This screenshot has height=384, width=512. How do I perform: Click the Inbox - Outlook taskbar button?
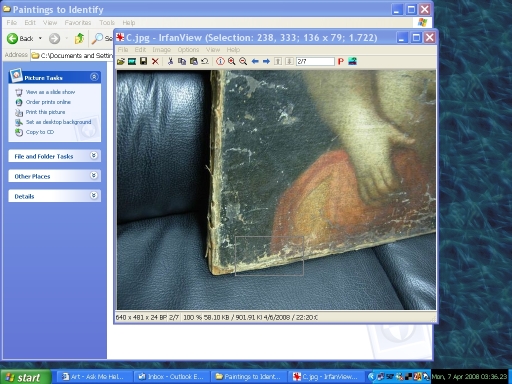[x=171, y=377]
